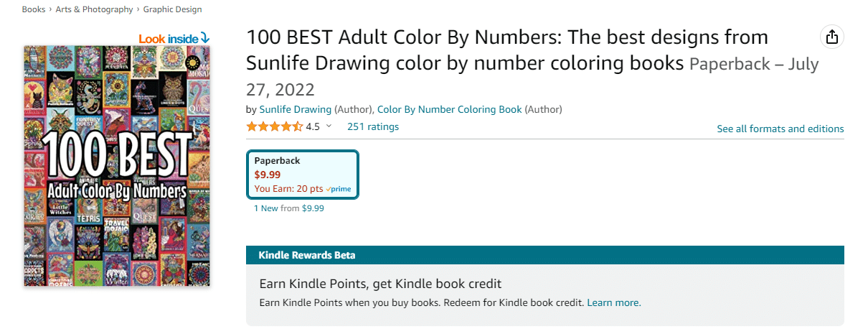This screenshot has height=329, width=868.
Task: Go to Graphic Design breadcrumb
Action: pos(172,9)
